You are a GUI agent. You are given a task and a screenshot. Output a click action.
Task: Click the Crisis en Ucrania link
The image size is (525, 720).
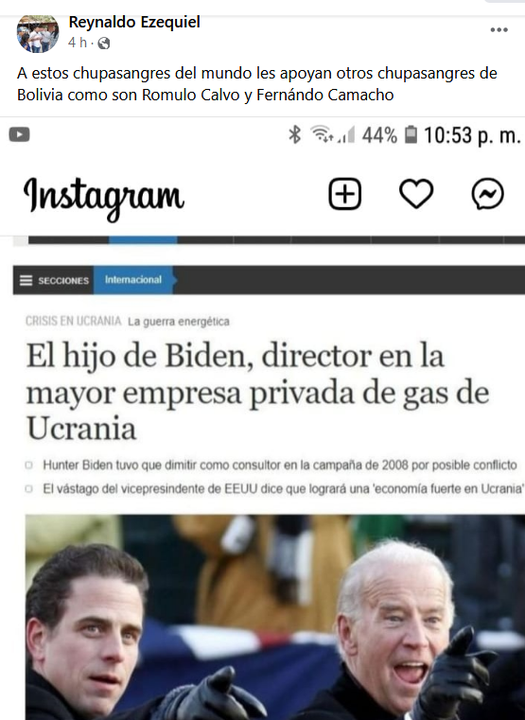coord(73,321)
